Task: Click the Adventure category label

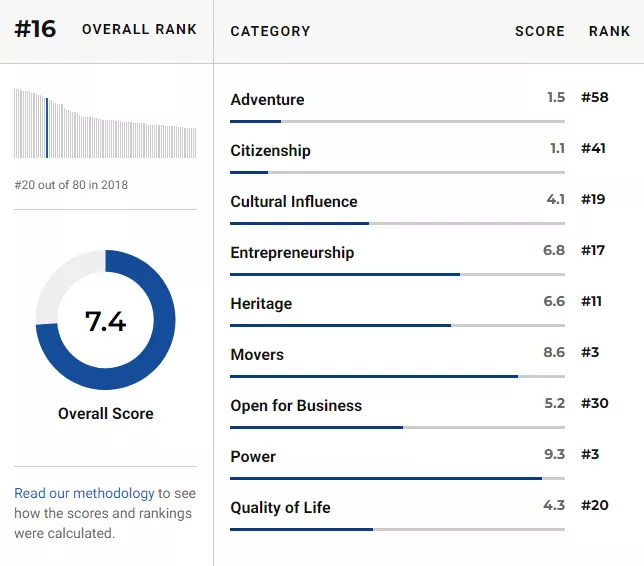Action: [x=267, y=99]
